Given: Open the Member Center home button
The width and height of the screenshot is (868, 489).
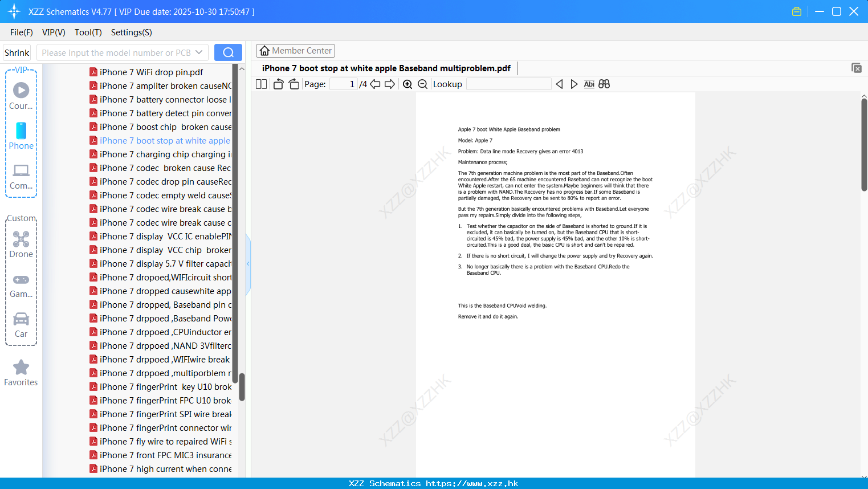Looking at the screenshot, I should (x=295, y=51).
